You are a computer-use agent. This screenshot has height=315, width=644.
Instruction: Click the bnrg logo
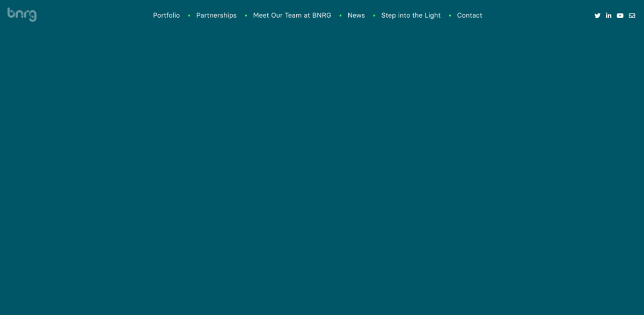(22, 14)
